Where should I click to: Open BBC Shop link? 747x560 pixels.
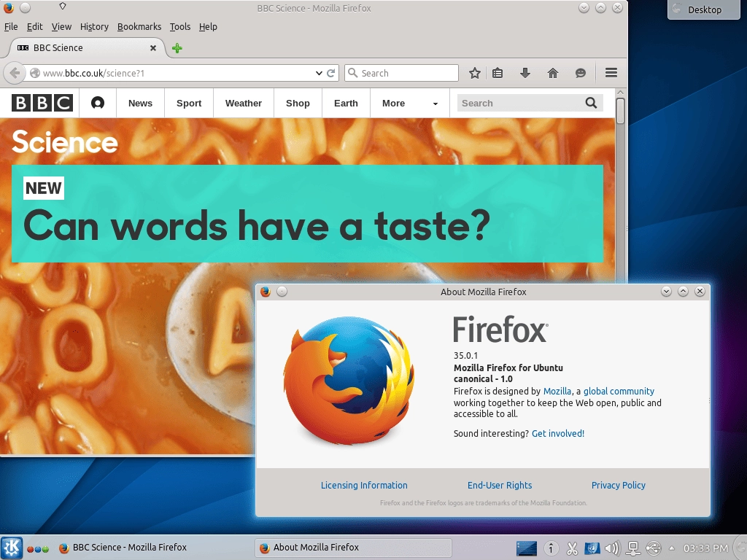pyautogui.click(x=298, y=103)
